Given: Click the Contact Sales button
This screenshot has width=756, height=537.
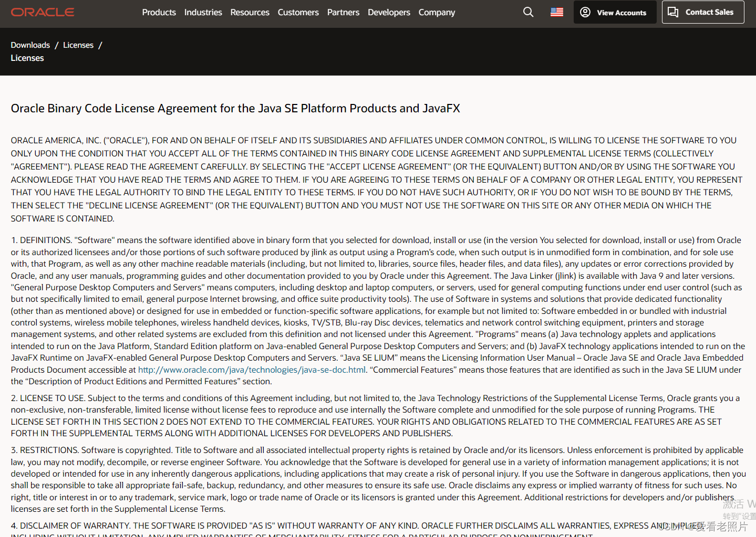Looking at the screenshot, I should tap(703, 12).
